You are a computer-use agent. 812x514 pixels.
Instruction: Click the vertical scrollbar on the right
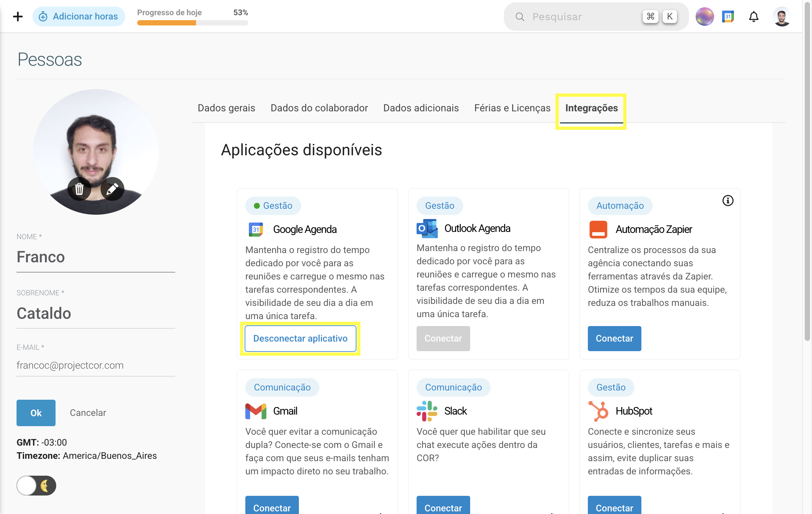pos(807,172)
